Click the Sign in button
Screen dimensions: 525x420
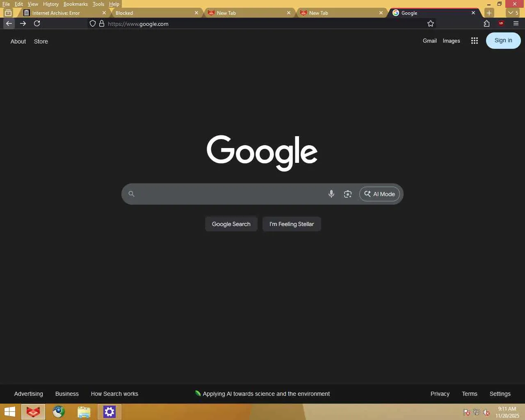point(503,40)
